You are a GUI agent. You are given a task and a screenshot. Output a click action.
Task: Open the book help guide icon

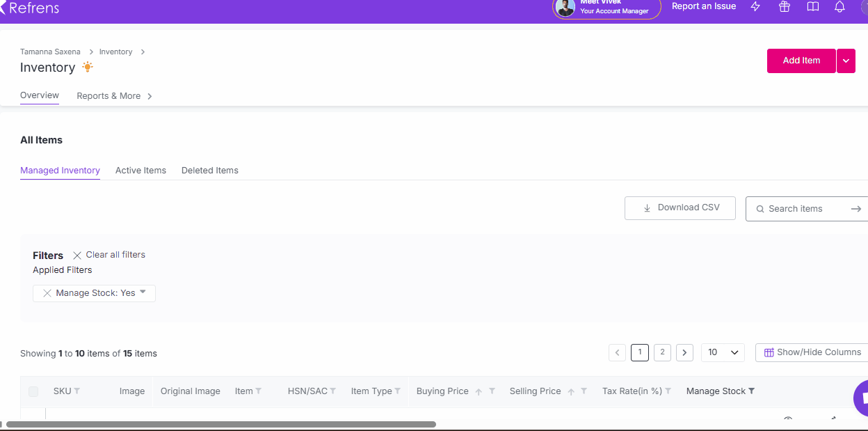coord(812,6)
